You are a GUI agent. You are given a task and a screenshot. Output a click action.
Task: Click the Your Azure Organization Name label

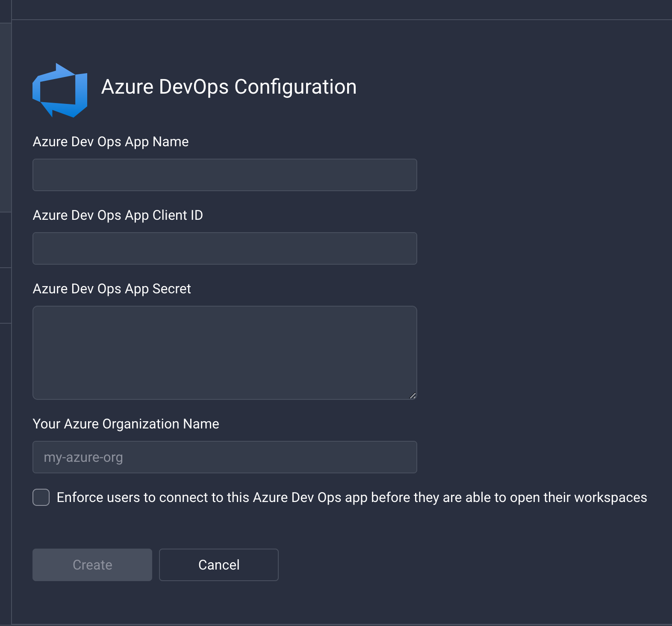(126, 424)
